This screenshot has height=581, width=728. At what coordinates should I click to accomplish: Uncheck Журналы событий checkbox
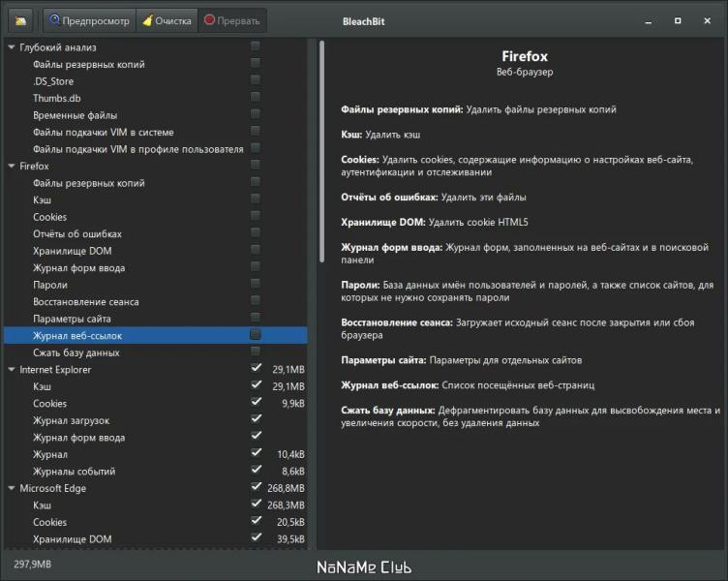point(256,470)
